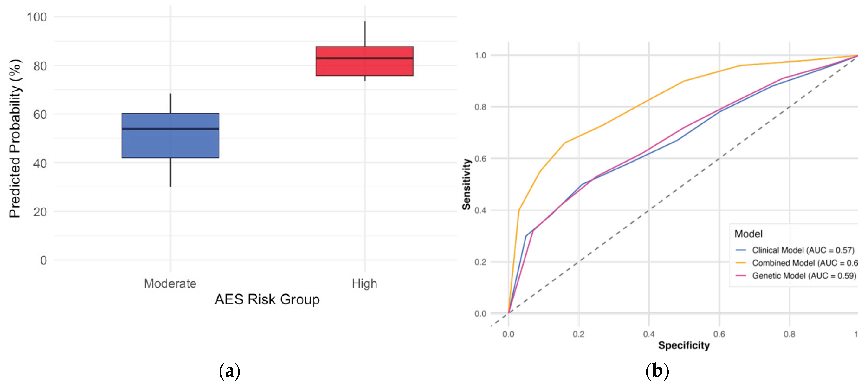Select the High axis label

pyautogui.click(x=365, y=283)
